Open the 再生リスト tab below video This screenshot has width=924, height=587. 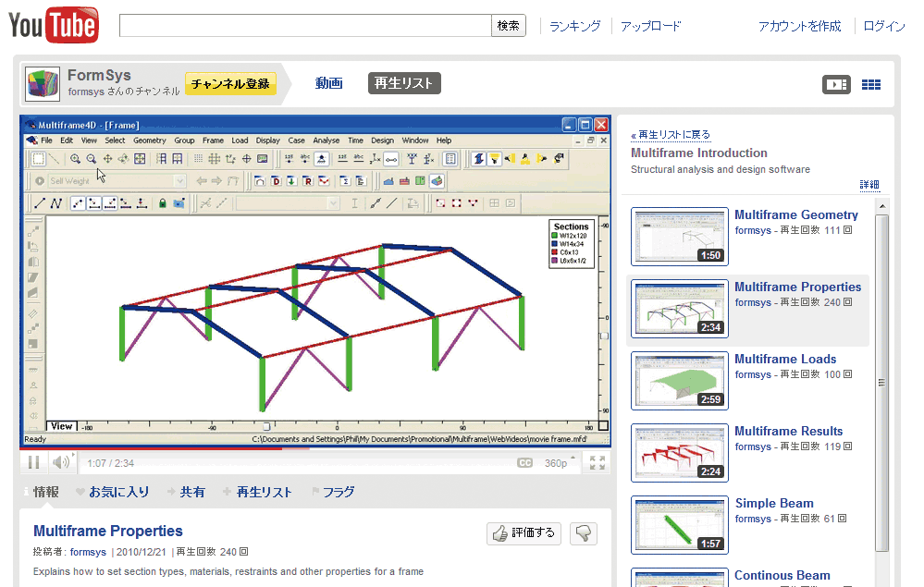(x=264, y=492)
